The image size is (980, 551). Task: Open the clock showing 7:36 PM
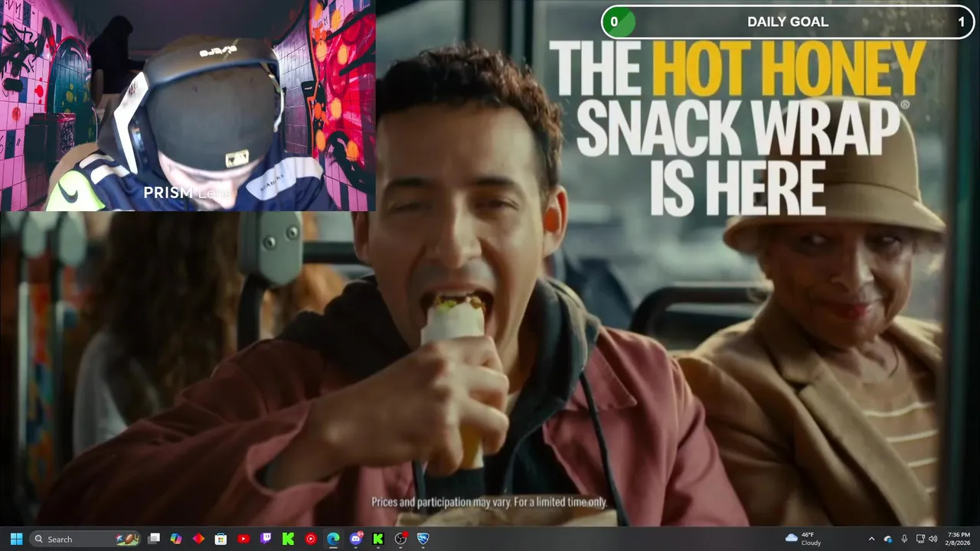(959, 539)
